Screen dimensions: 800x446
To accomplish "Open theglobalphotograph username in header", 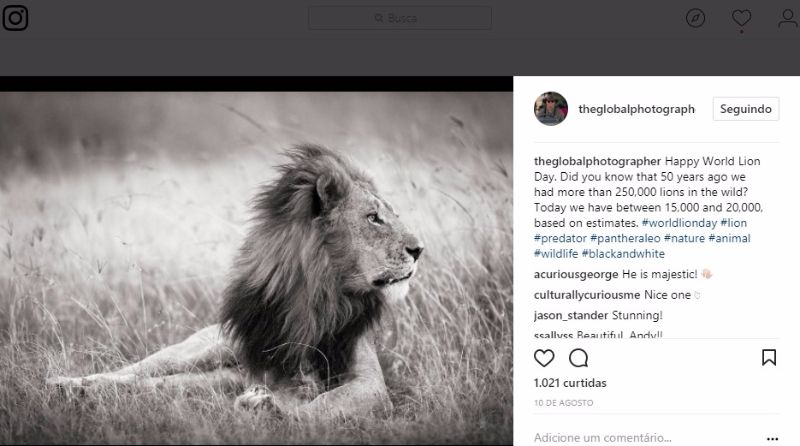I will click(636, 109).
